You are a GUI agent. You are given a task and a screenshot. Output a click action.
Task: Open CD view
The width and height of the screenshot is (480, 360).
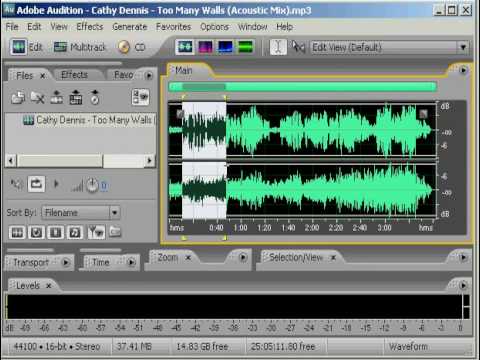(132, 47)
